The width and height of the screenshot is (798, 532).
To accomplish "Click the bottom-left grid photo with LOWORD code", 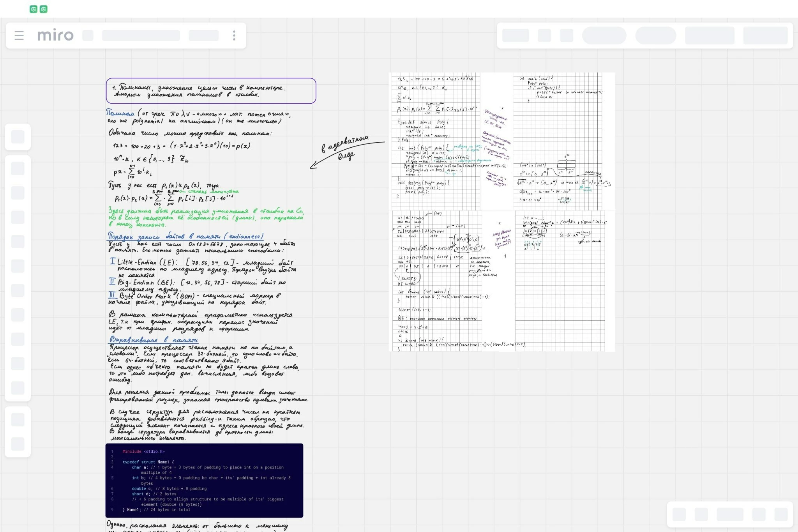I will click(436, 281).
